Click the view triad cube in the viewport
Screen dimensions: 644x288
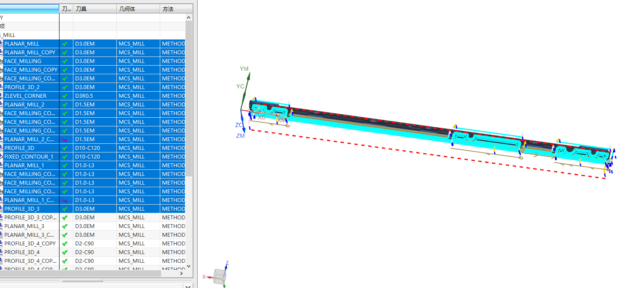click(x=220, y=276)
